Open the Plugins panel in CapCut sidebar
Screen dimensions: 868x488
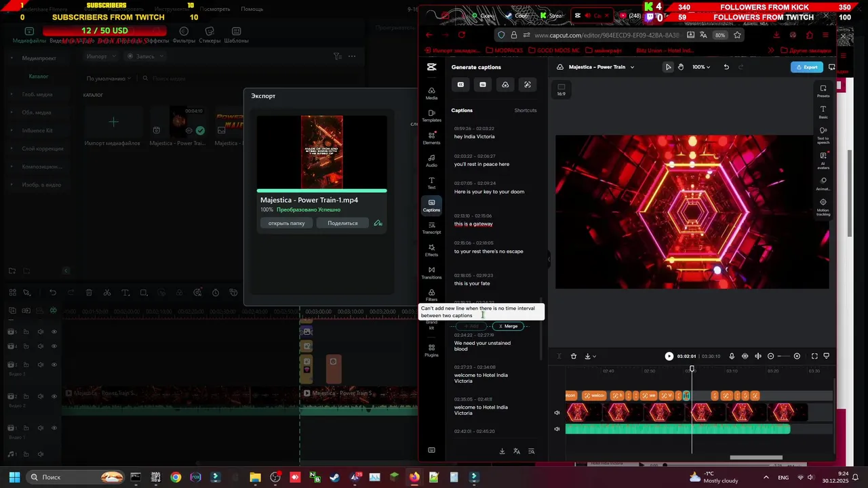click(431, 350)
